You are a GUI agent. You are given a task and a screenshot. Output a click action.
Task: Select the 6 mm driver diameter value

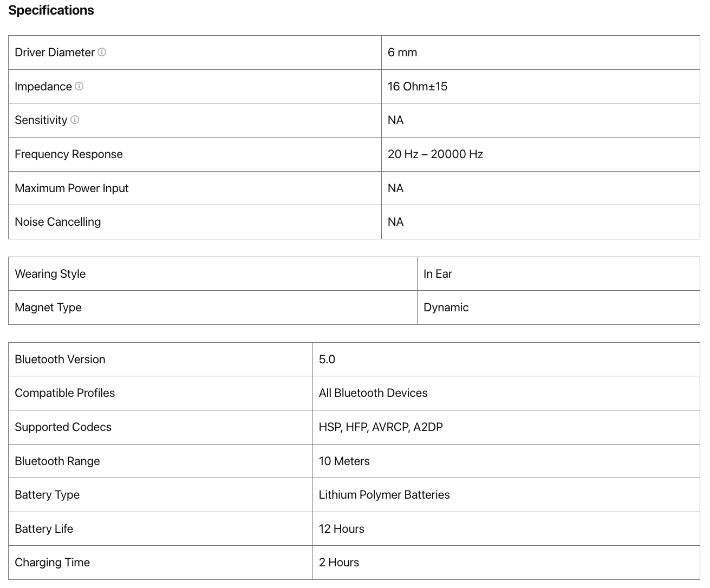click(x=402, y=53)
